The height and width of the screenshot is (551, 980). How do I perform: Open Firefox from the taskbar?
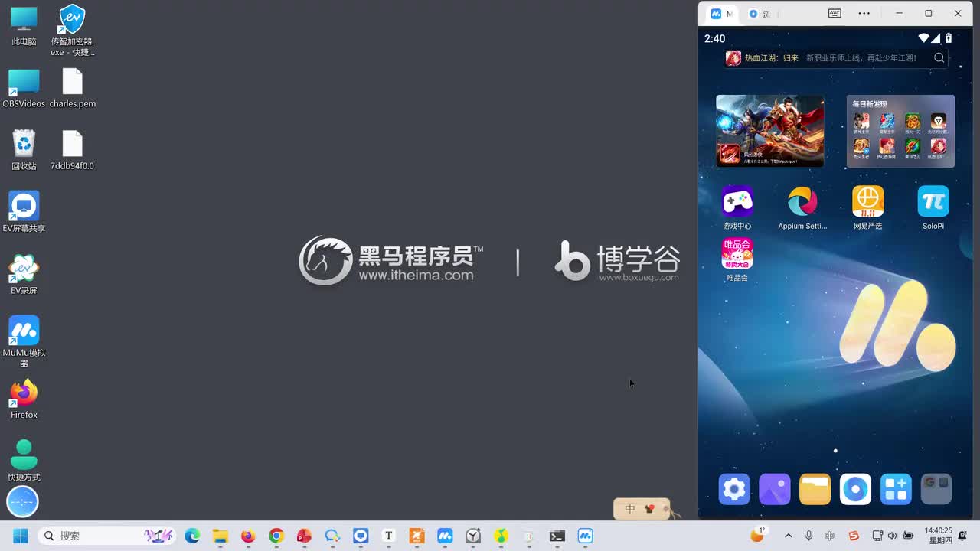coord(248,536)
